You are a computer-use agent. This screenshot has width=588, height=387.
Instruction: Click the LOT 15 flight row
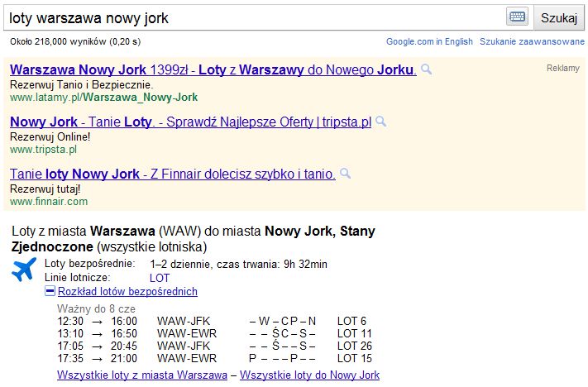[x=211, y=358]
